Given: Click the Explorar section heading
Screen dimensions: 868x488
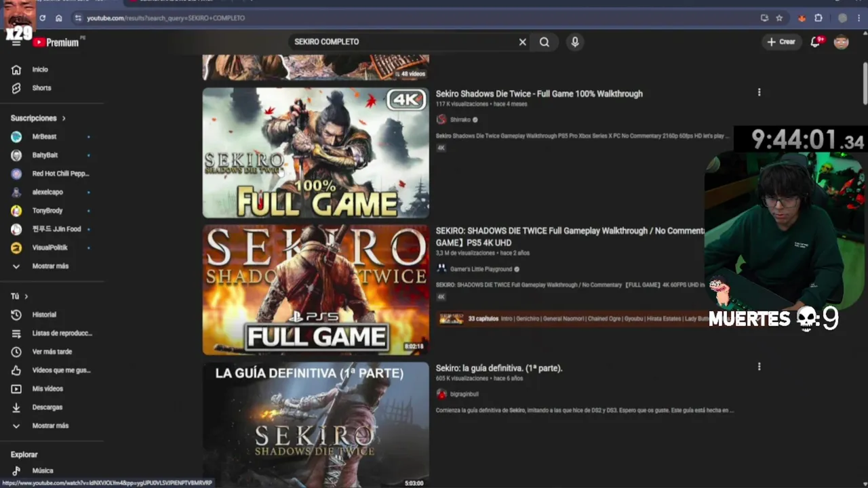Looking at the screenshot, I should (x=24, y=455).
